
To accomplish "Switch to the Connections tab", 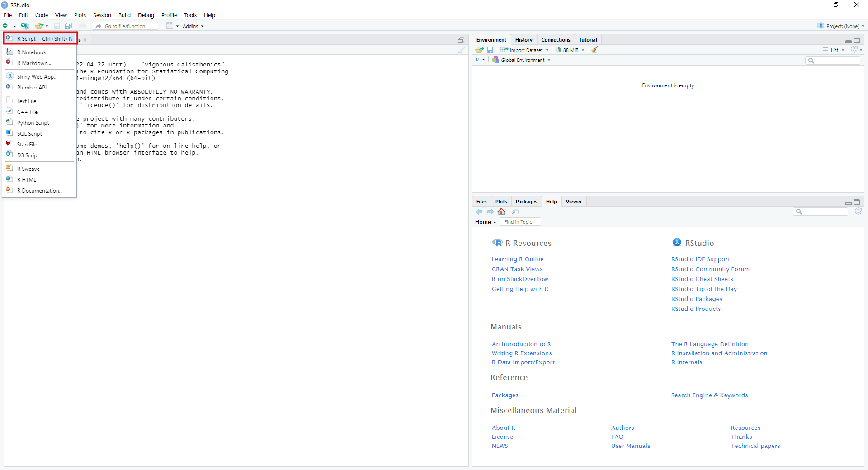I will [x=556, y=40].
